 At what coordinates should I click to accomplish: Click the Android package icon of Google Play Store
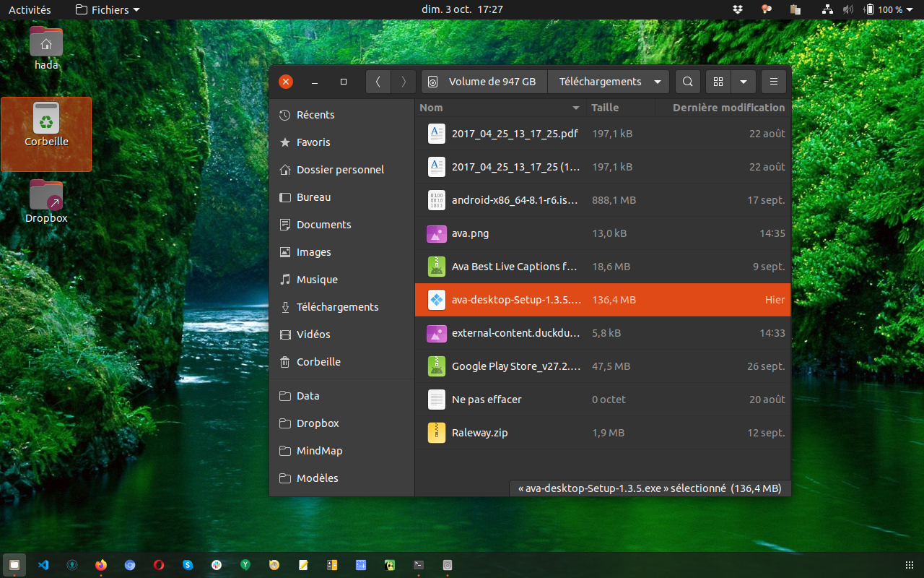(x=437, y=366)
